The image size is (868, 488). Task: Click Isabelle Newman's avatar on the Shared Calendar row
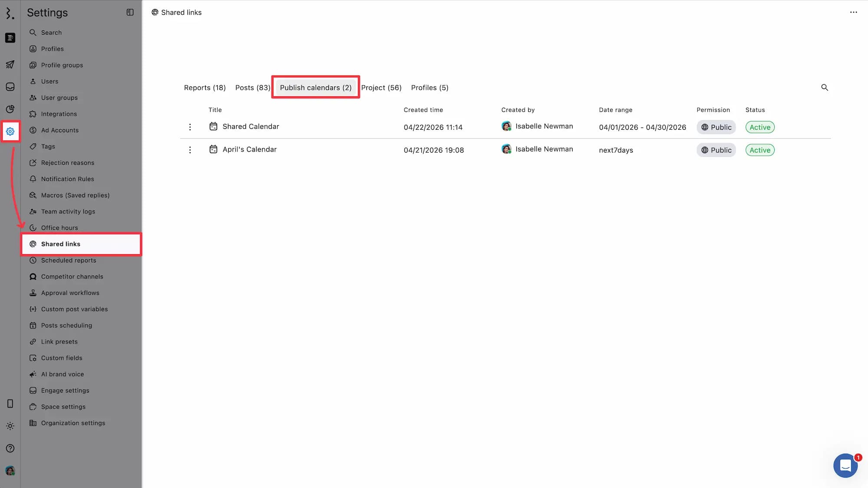click(506, 126)
